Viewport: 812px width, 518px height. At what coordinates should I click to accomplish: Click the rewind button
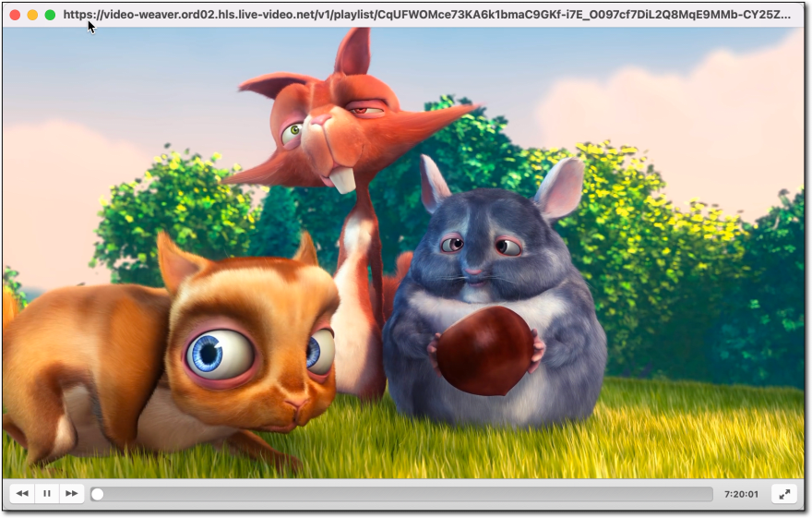pos(22,494)
